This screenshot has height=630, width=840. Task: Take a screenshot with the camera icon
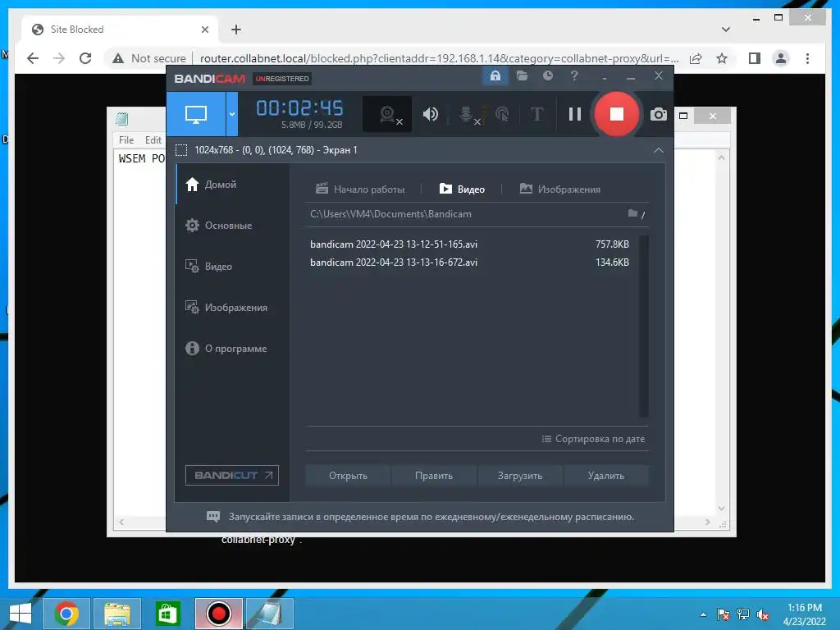pos(659,114)
